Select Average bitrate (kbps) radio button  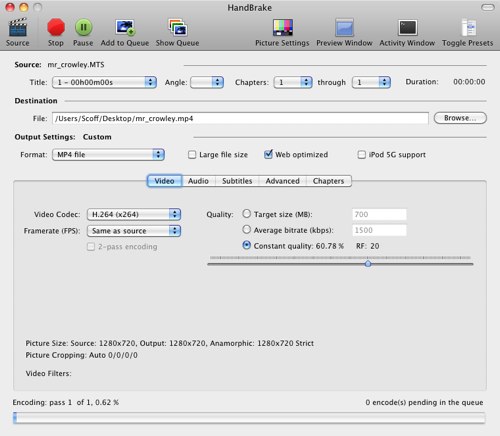pos(246,229)
